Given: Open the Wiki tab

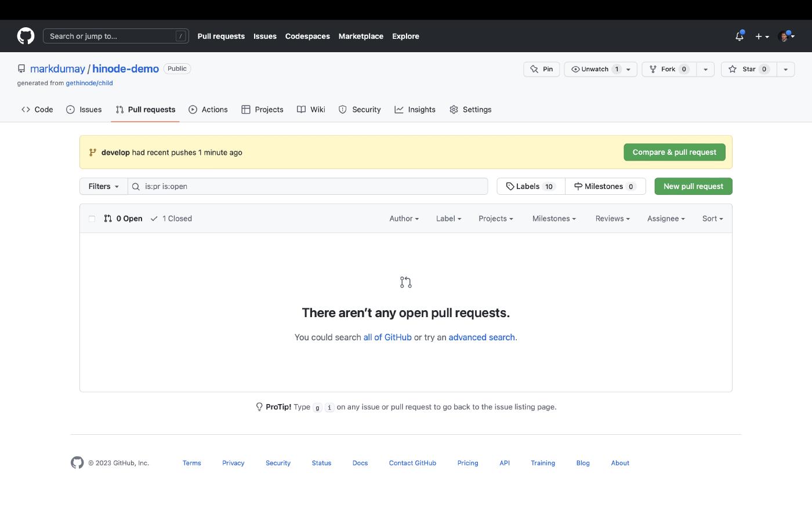Looking at the screenshot, I should click(x=311, y=110).
